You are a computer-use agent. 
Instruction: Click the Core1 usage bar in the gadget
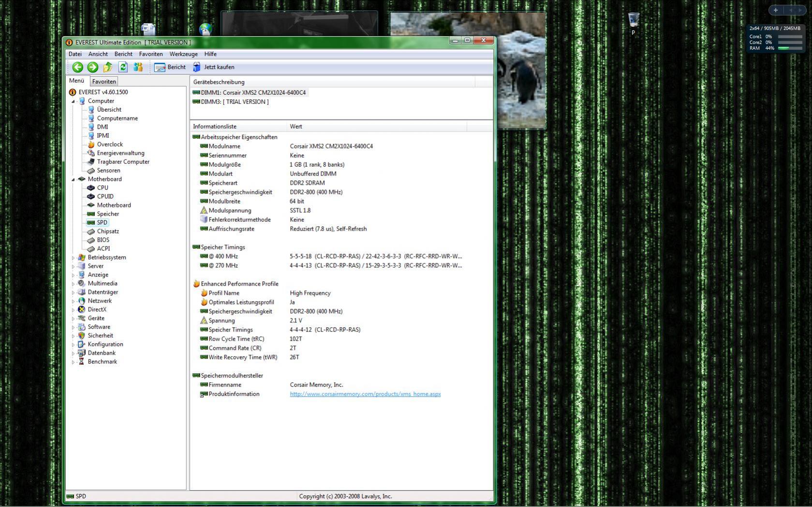pos(790,37)
